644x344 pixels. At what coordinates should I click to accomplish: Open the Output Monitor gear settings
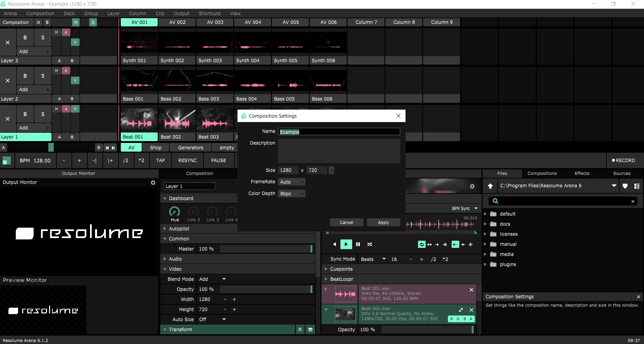(x=153, y=183)
